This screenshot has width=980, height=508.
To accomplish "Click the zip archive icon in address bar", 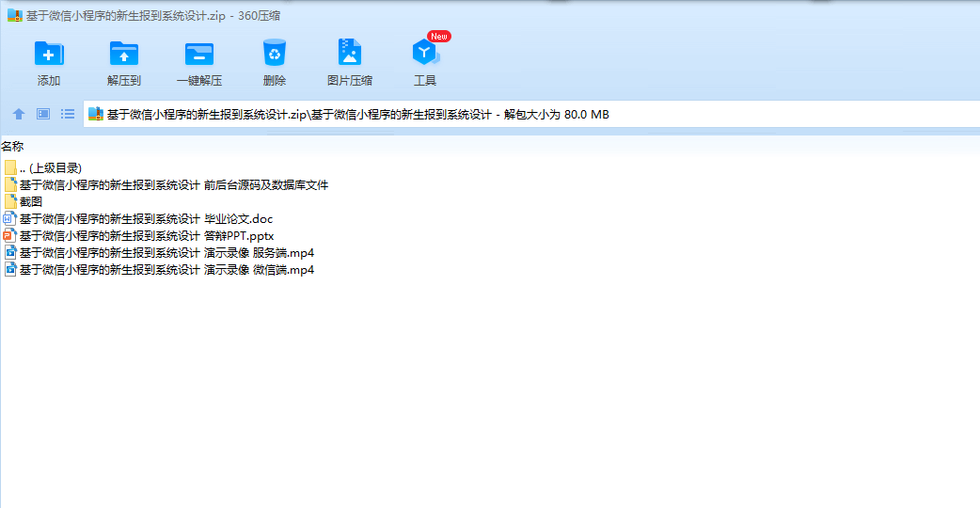I will [x=96, y=114].
